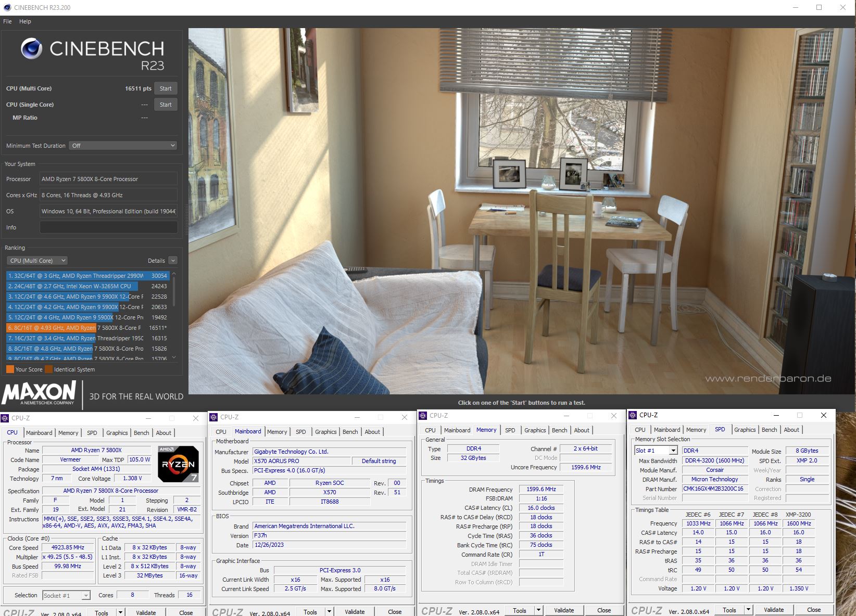Open the Minimum Test Duration dropdown
Viewport: 856px width, 616px height.
[123, 146]
